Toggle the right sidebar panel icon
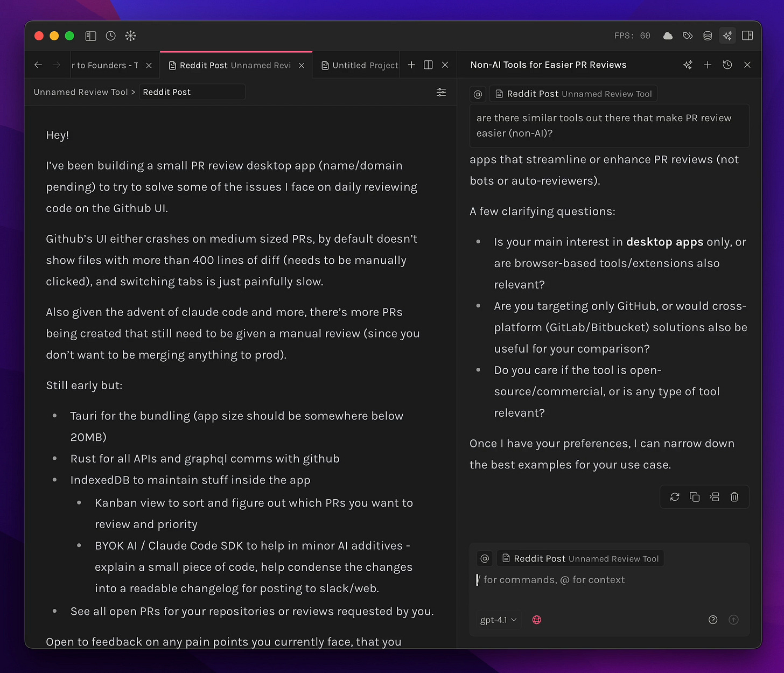 click(747, 36)
